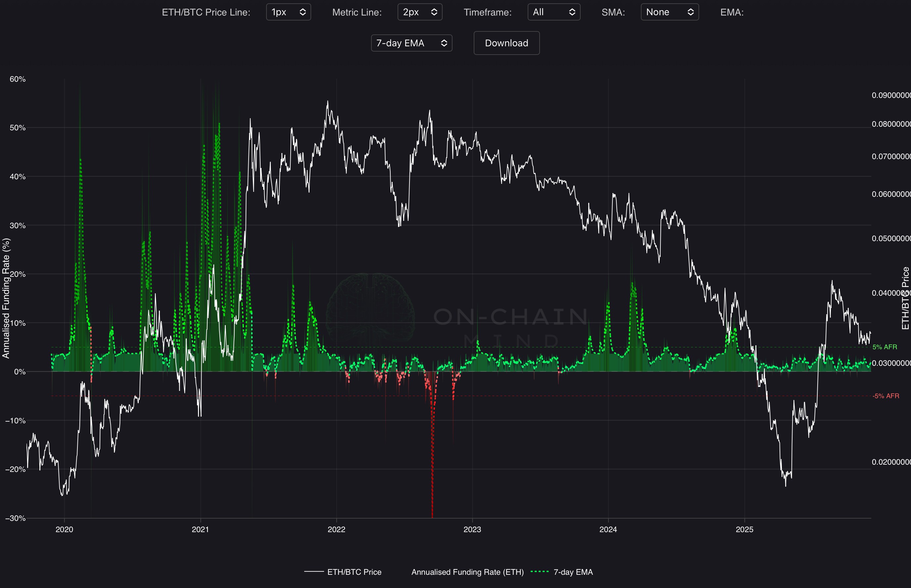The height and width of the screenshot is (588, 911).
Task: Click the -5% AFR threshold label
Action: 886,396
